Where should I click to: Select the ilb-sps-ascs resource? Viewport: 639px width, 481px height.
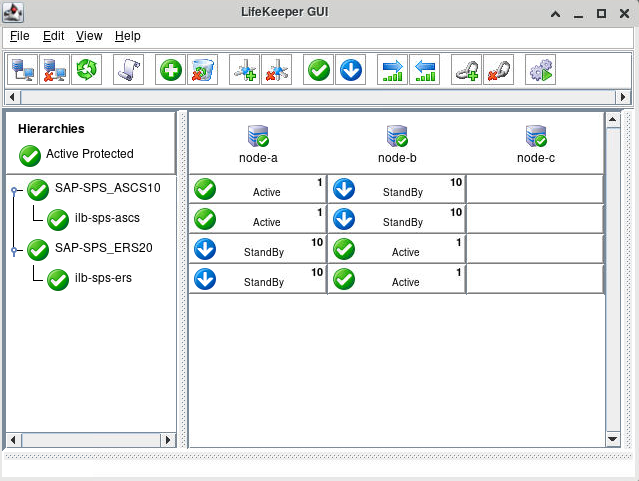(x=107, y=218)
